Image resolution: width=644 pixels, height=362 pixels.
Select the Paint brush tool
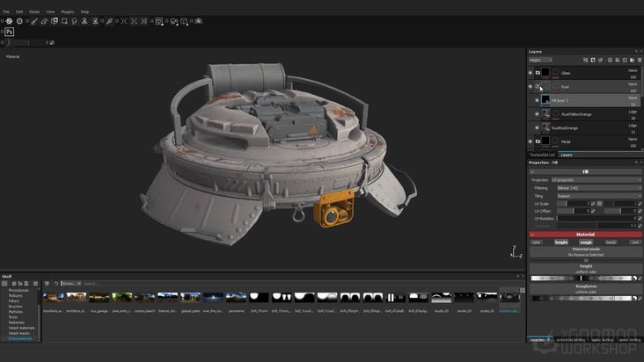[34, 21]
